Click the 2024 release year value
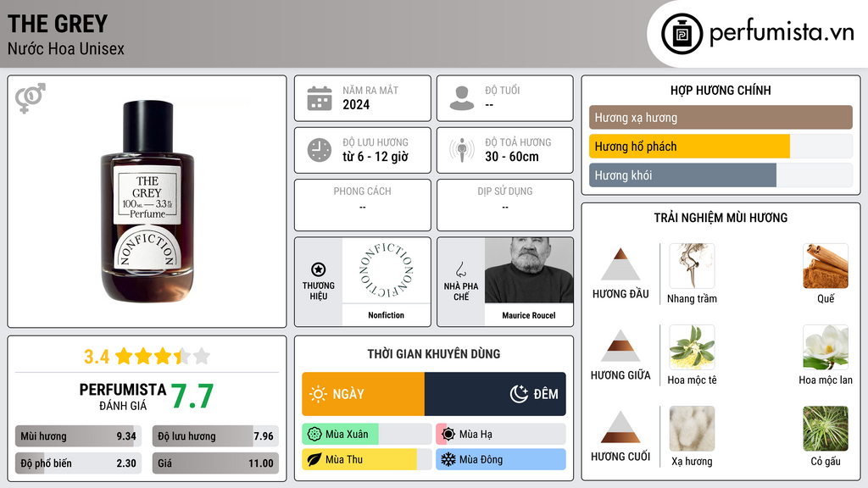The height and width of the screenshot is (488, 868). point(356,104)
